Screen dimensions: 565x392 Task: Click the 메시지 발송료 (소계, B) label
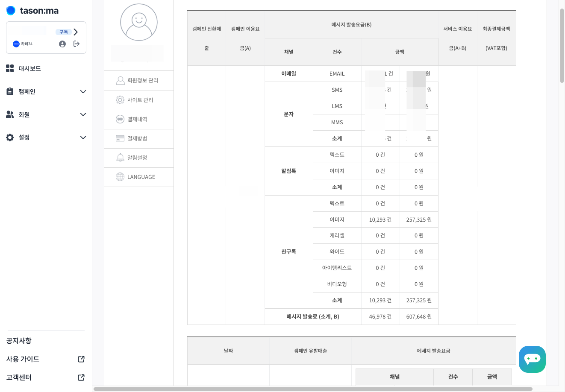pyautogui.click(x=313, y=317)
